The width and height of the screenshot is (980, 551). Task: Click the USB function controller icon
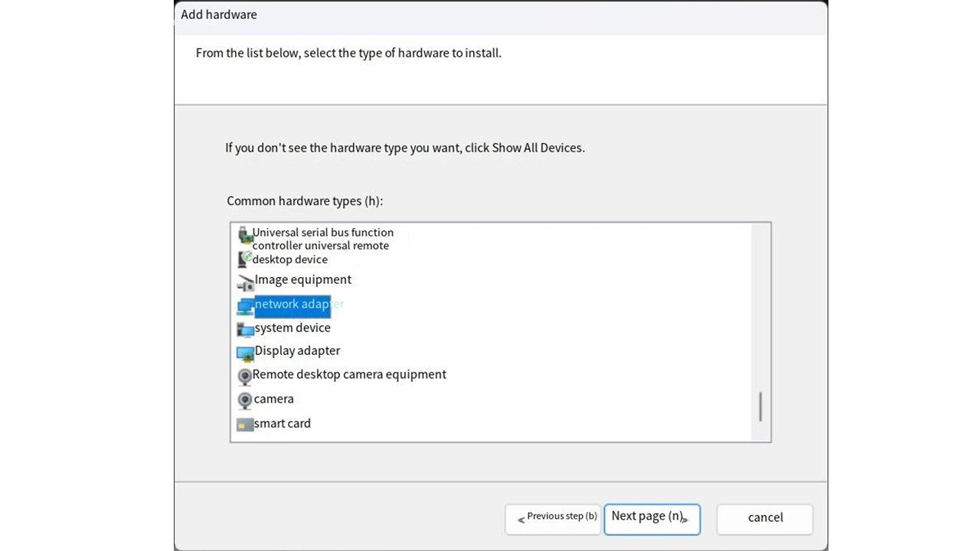[244, 234]
